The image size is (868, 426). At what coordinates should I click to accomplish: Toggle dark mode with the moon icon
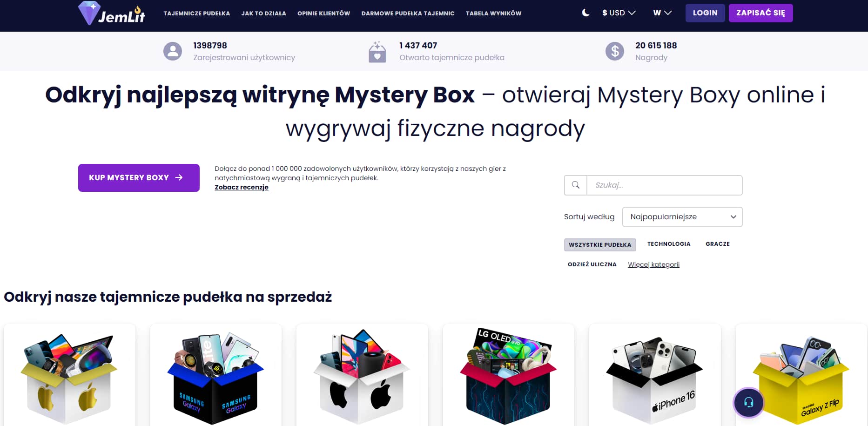(x=585, y=13)
